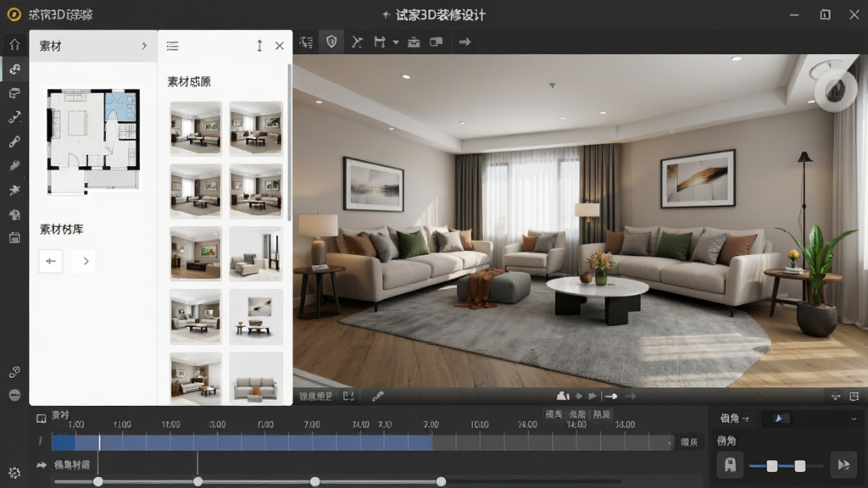The height and width of the screenshot is (488, 868).
Task: Click the round view-orientation widget in the 3D viewport
Action: coord(835,89)
